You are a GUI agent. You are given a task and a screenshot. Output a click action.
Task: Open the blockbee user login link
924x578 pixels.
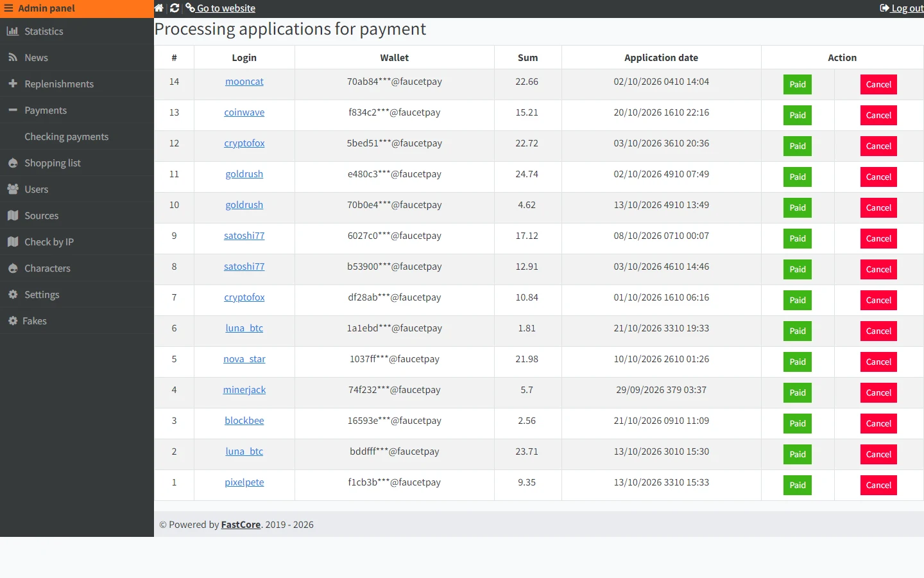pos(244,421)
